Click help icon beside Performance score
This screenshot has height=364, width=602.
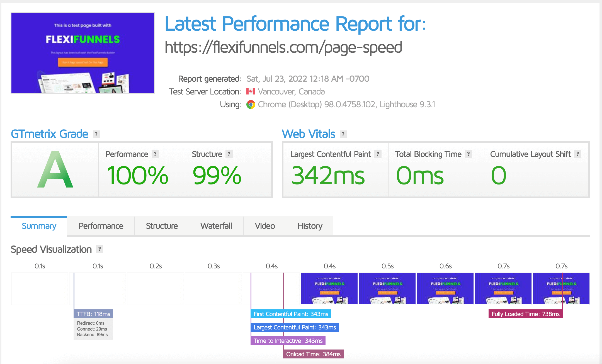(155, 154)
